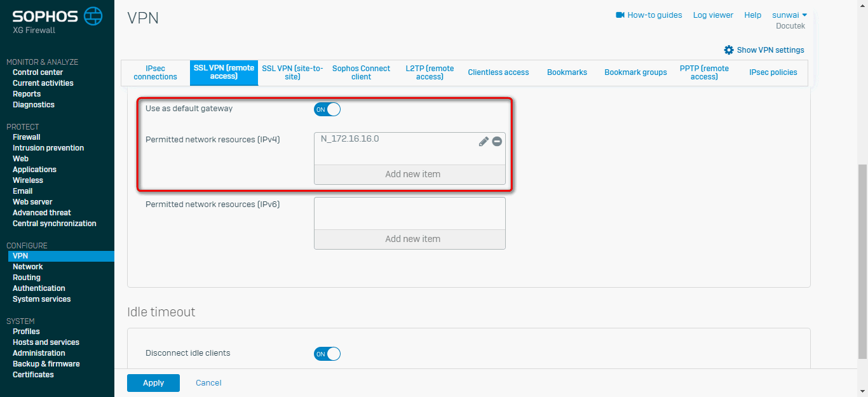868x397 pixels.
Task: Edit the N_172.16.16.0 entry pencil icon
Action: point(484,142)
